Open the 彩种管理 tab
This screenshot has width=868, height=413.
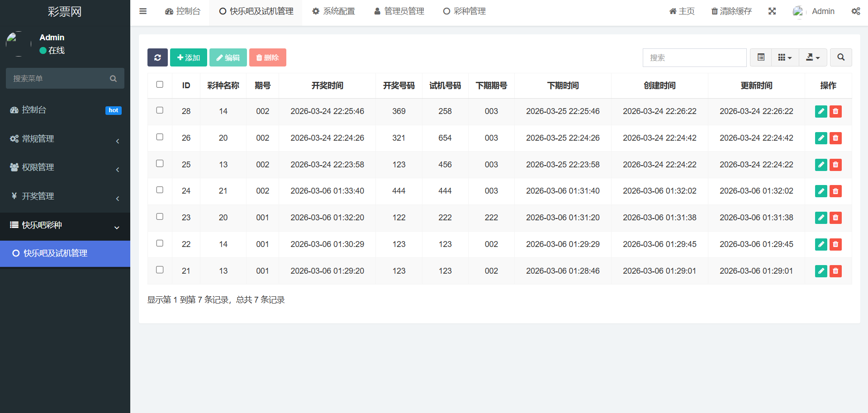pyautogui.click(x=465, y=11)
